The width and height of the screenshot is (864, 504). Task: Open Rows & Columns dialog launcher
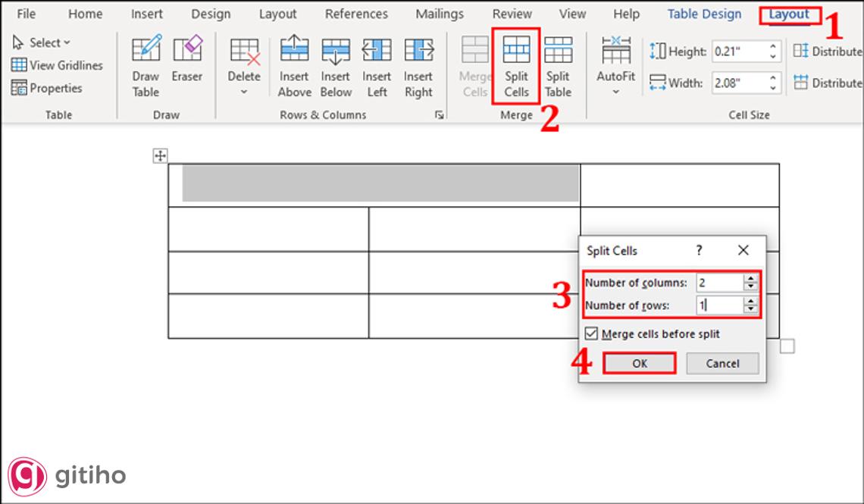[x=439, y=114]
